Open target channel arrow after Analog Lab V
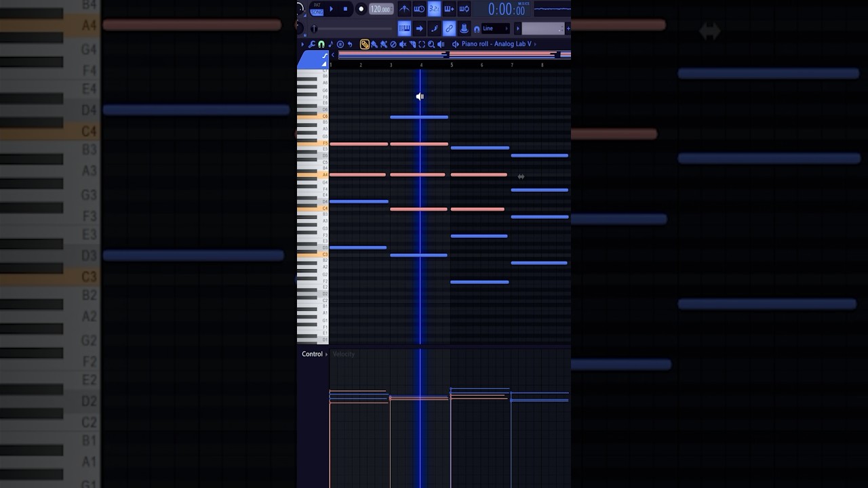This screenshot has width=868, height=488. point(535,44)
